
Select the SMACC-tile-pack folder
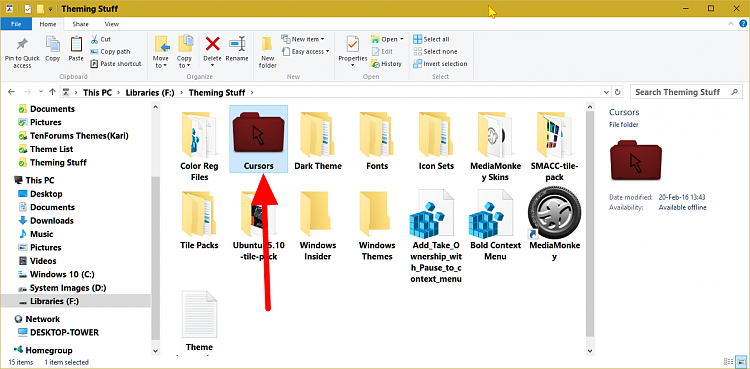(554, 146)
